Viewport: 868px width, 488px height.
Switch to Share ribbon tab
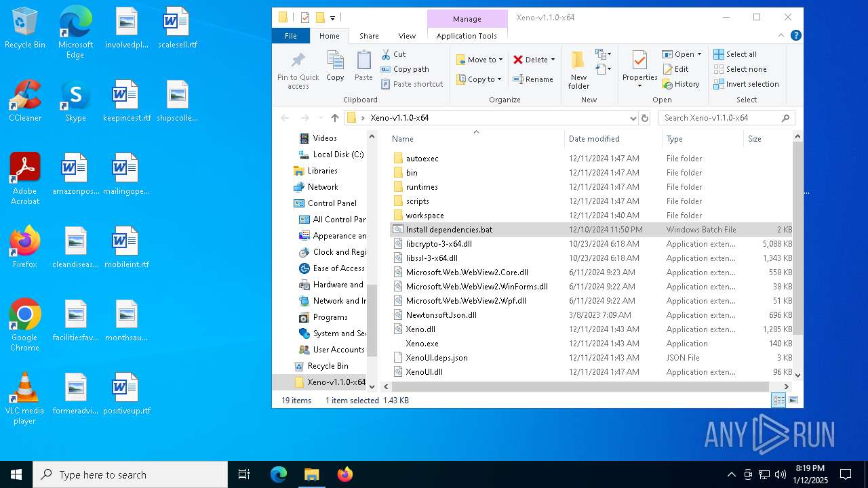click(x=369, y=36)
